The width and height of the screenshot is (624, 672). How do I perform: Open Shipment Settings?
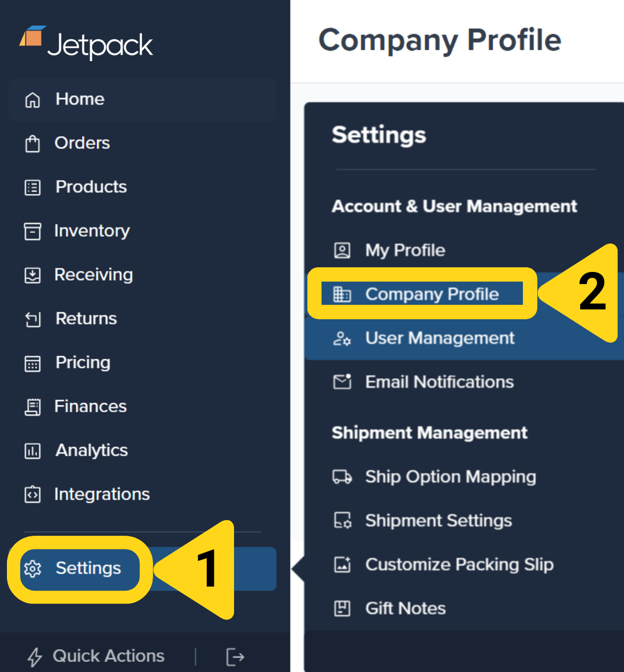point(439,520)
